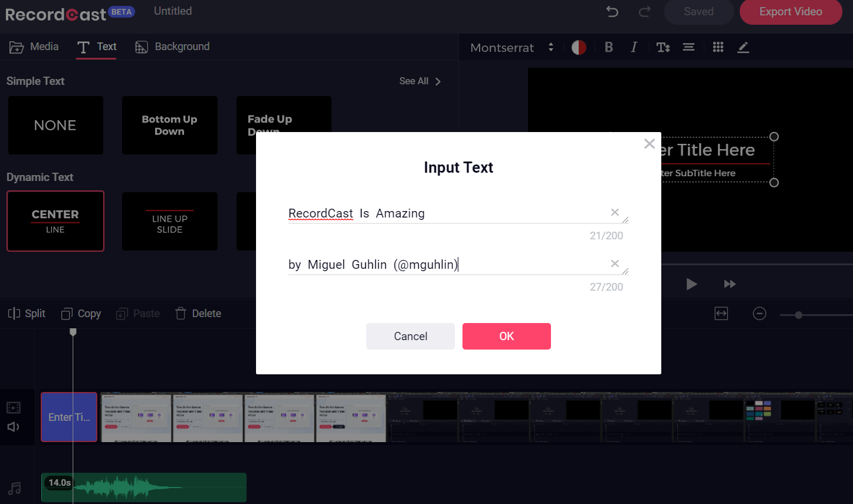Click the music track note icon
Image resolution: width=853 pixels, height=504 pixels.
tap(15, 488)
